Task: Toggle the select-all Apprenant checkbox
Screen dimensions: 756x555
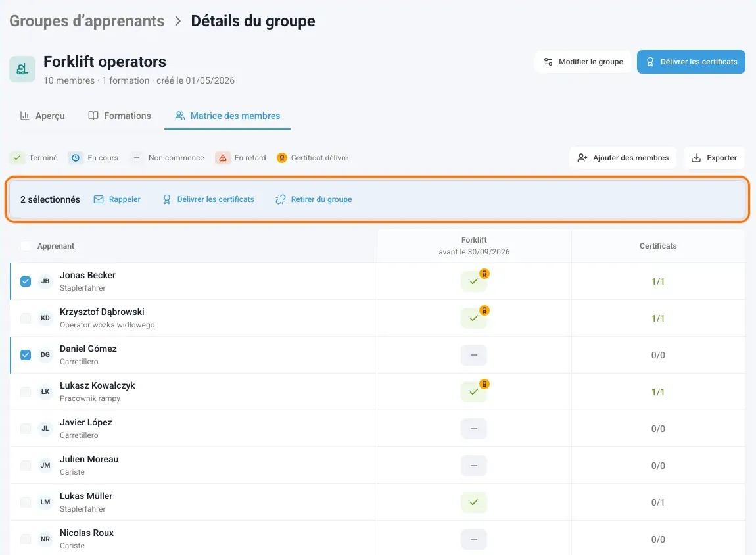Action: (x=26, y=246)
